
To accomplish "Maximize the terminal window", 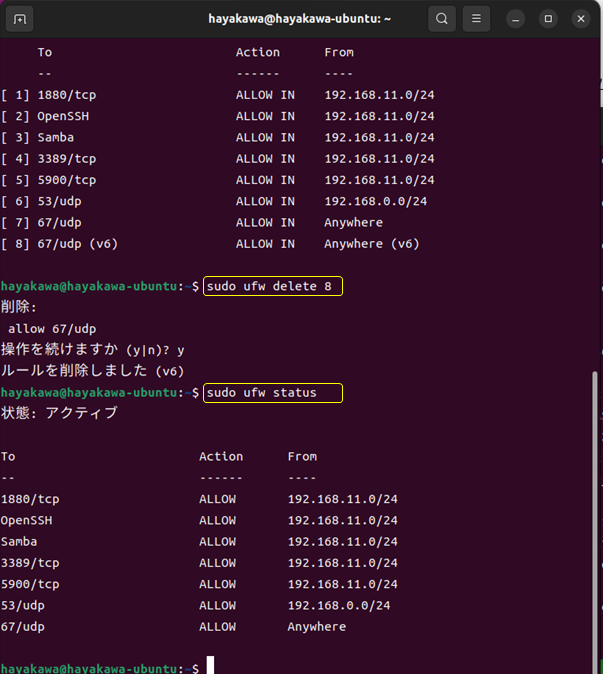I will (548, 19).
